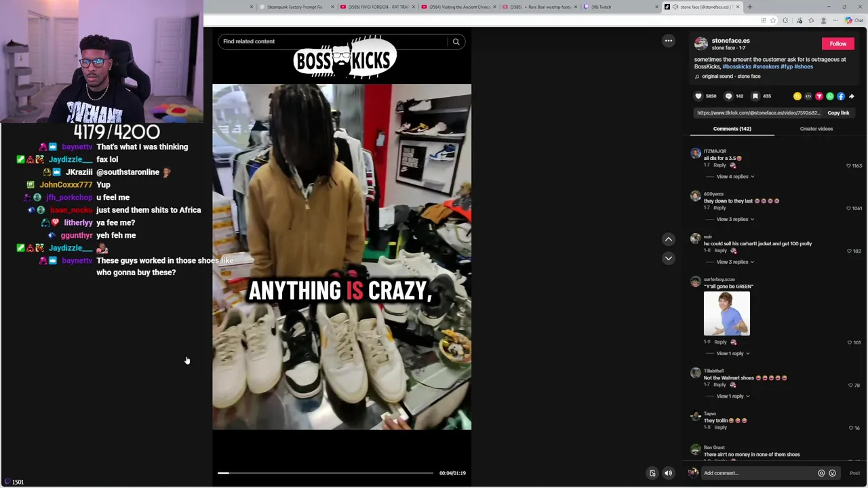
Task: Click the 4179/4200 counter overlay
Action: (x=116, y=131)
